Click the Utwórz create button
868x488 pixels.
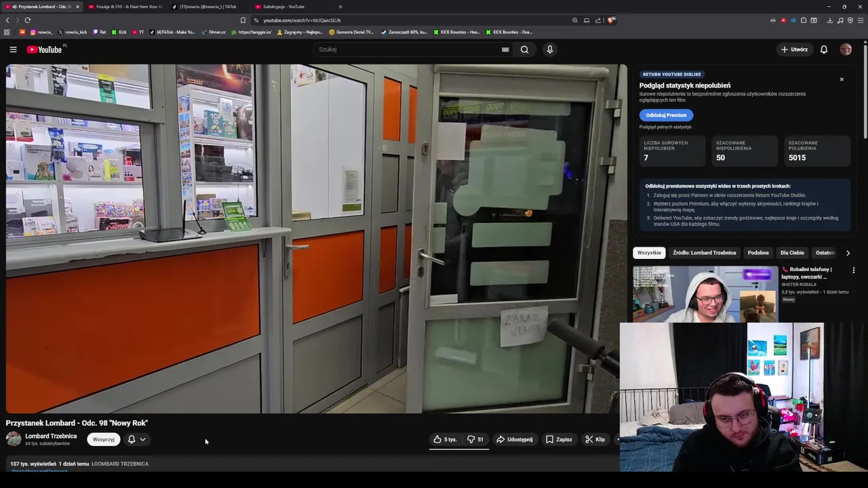point(794,49)
